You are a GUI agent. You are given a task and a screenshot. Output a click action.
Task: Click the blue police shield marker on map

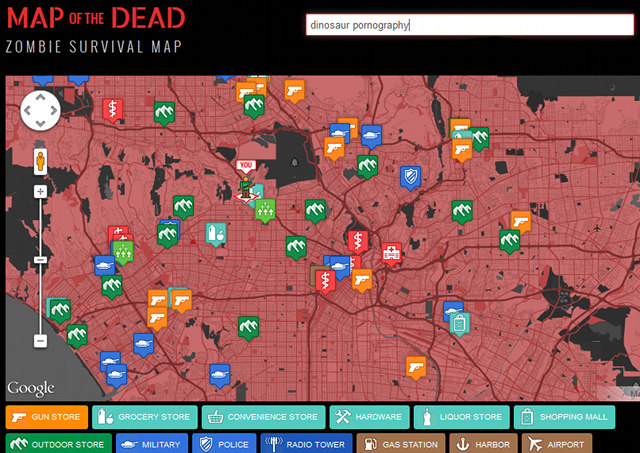click(409, 177)
